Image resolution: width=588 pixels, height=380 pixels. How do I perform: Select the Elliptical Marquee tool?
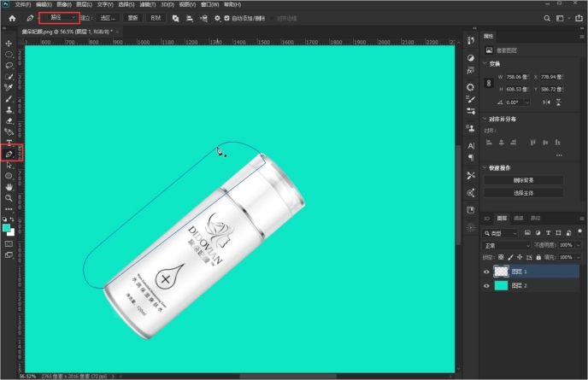point(9,55)
